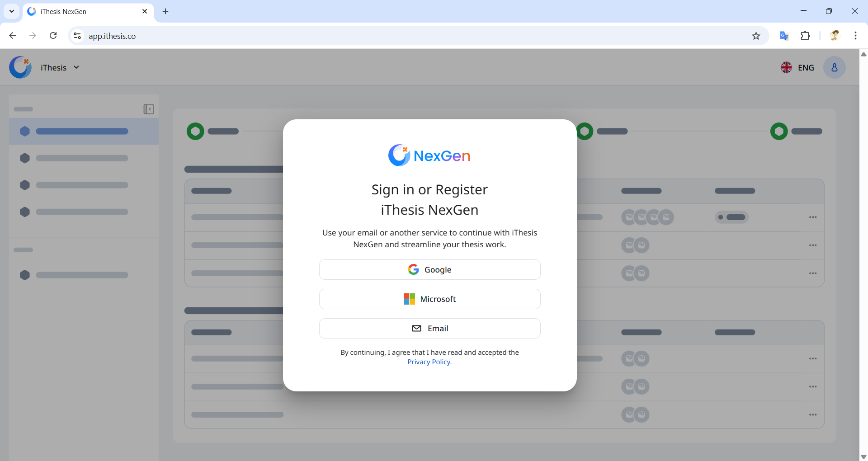Sign in with Google button
This screenshot has width=868, height=461.
pos(429,270)
